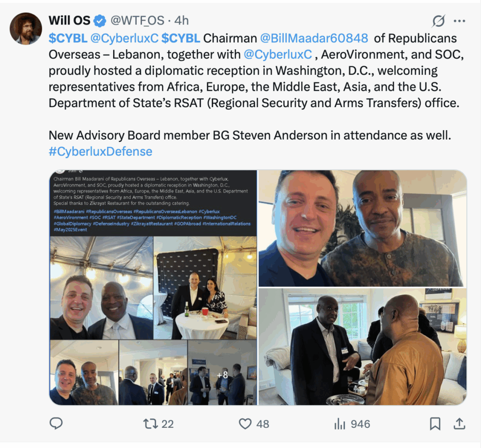Click the @WTF_OS handle
Screen dimensions: 481x448
(137, 21)
